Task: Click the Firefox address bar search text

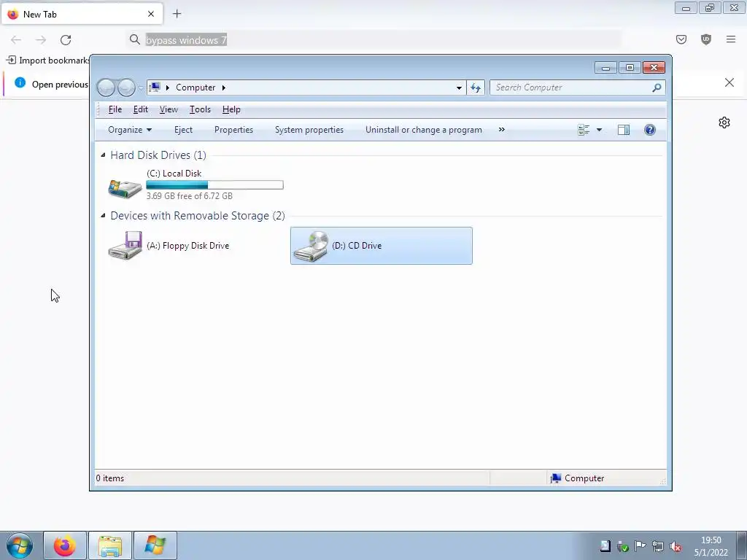Action: pos(186,41)
